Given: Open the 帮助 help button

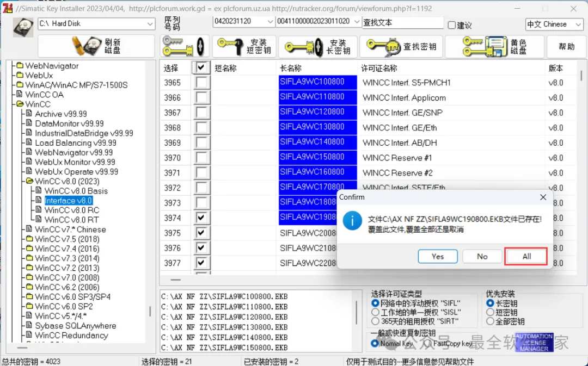Looking at the screenshot, I should click(x=566, y=46).
